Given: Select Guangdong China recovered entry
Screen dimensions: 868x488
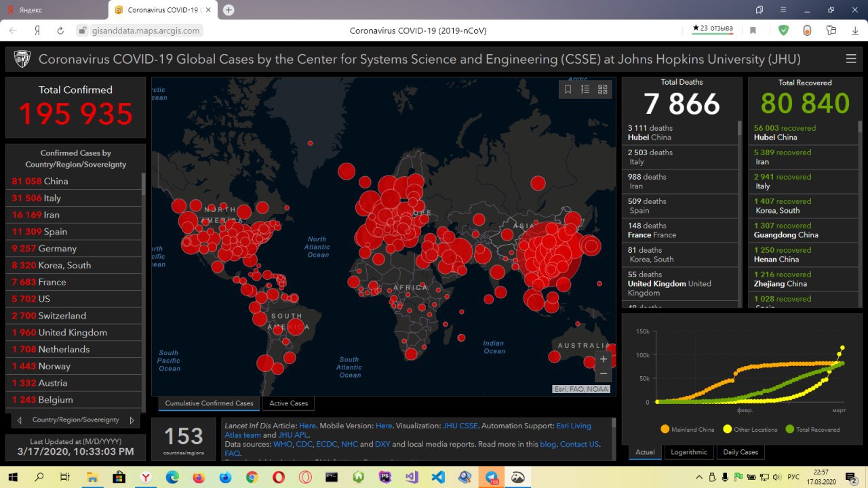Looking at the screenshot, I should [803, 230].
